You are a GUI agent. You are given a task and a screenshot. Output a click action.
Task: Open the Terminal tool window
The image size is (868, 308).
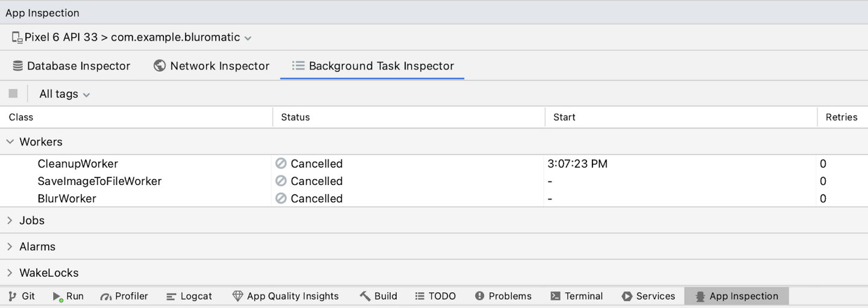[x=577, y=296]
